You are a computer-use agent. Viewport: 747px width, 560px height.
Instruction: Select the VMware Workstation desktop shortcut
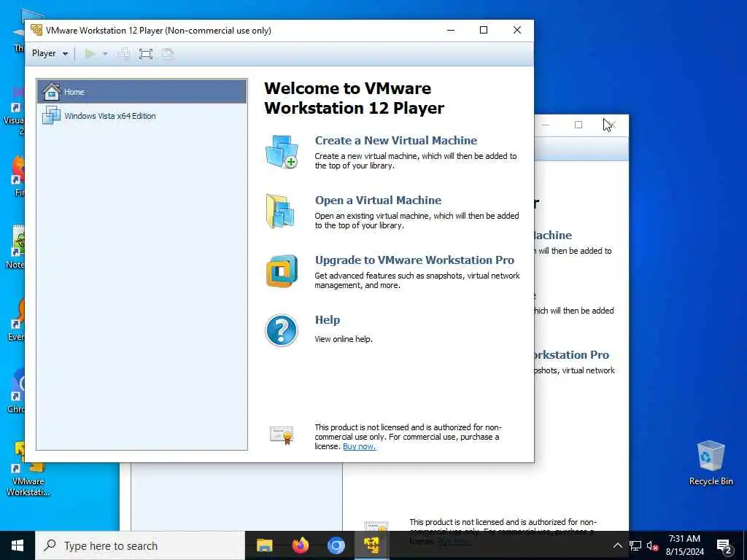click(28, 469)
